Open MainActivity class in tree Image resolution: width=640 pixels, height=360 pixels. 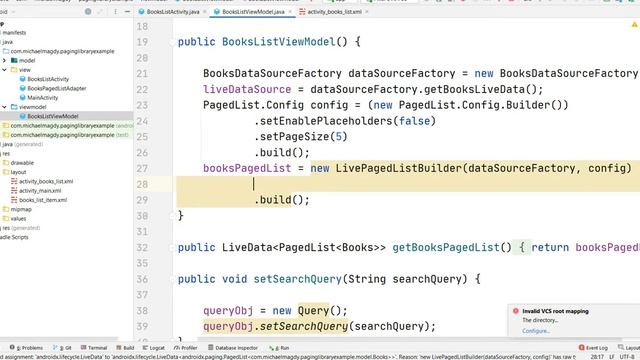[42, 98]
